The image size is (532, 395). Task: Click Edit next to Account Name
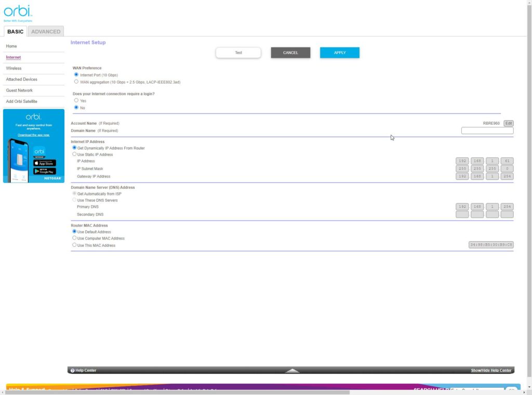[509, 123]
